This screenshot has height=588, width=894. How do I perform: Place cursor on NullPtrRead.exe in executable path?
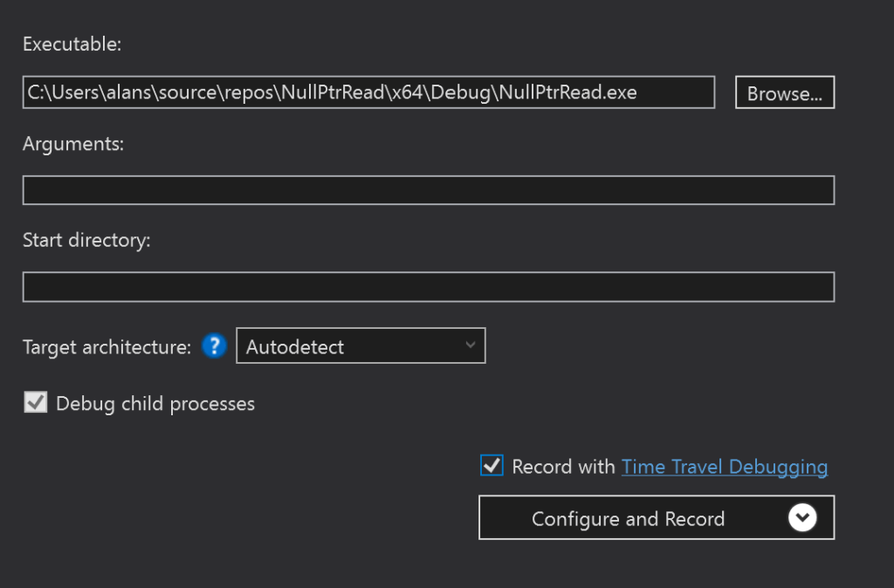(x=567, y=92)
